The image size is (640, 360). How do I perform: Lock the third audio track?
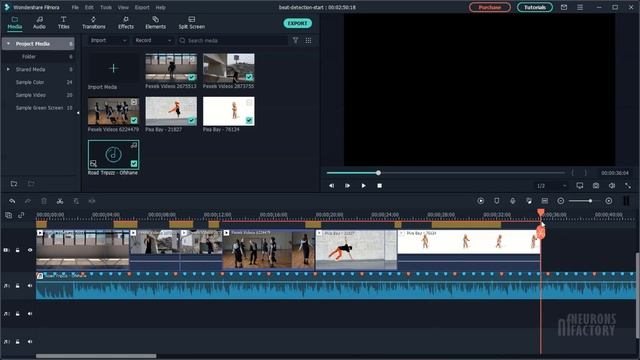click(18, 342)
